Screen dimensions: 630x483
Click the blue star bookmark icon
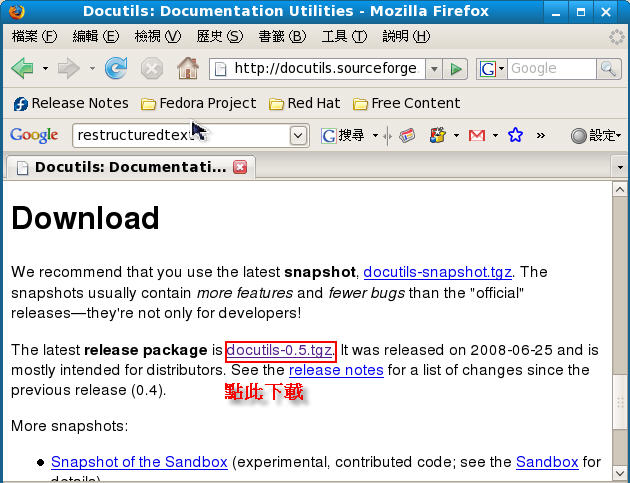515,135
